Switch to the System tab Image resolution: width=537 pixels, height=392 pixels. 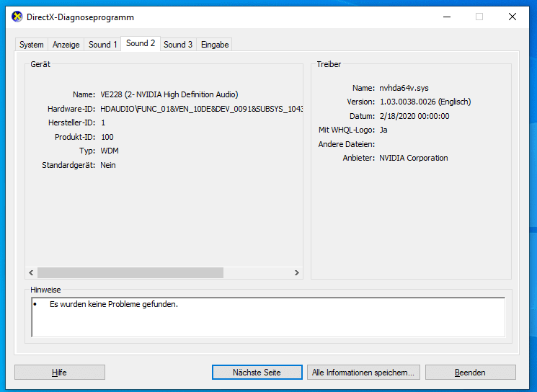[32, 45]
